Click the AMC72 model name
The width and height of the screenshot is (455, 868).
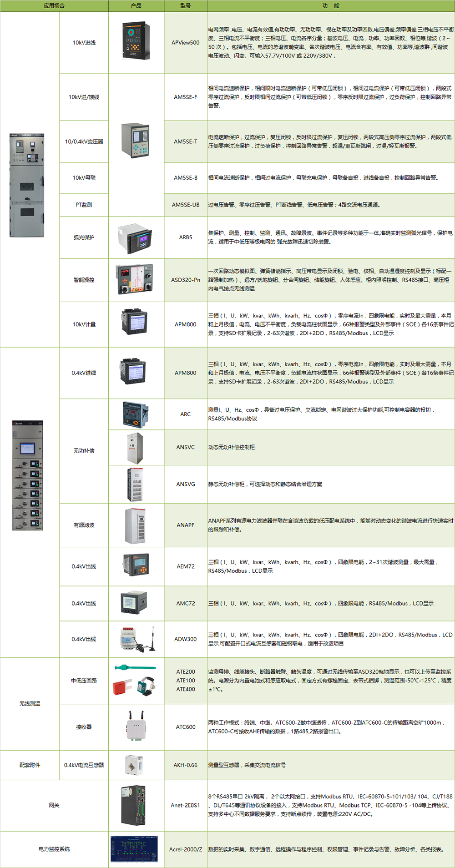[x=186, y=604]
